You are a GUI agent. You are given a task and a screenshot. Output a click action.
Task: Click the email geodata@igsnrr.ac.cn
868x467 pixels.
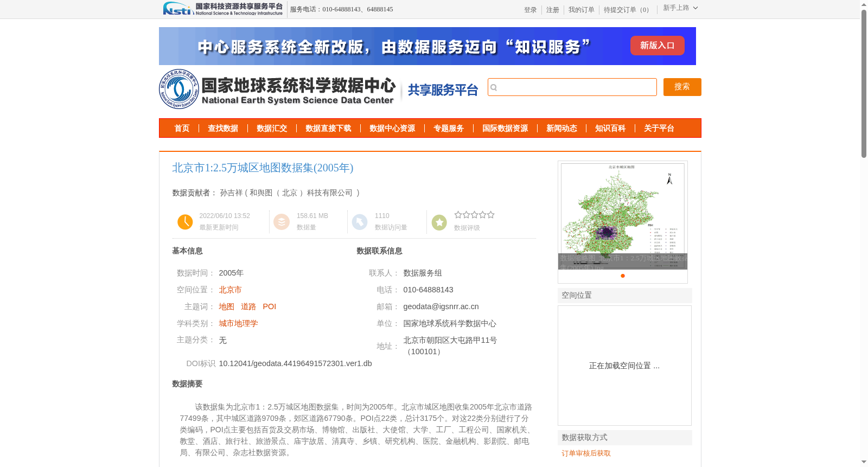[441, 306]
